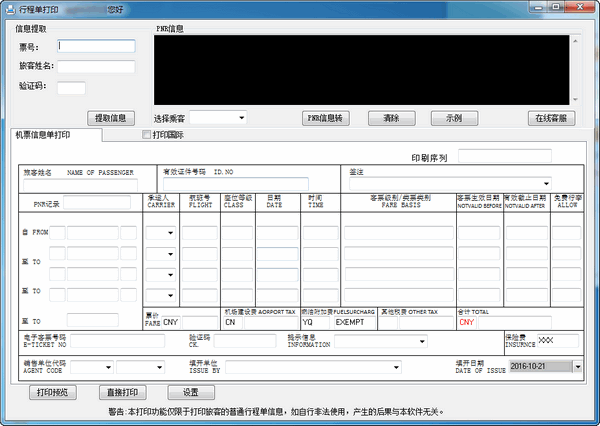Click the FARE amount field after CNY

[x=200, y=322]
